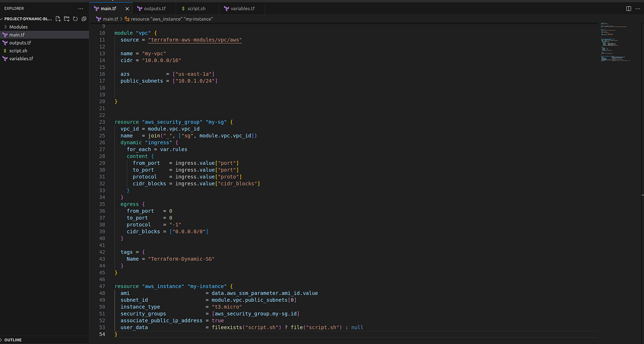This screenshot has height=344, width=644.
Task: Refresh the Explorer file list
Action: (75, 19)
